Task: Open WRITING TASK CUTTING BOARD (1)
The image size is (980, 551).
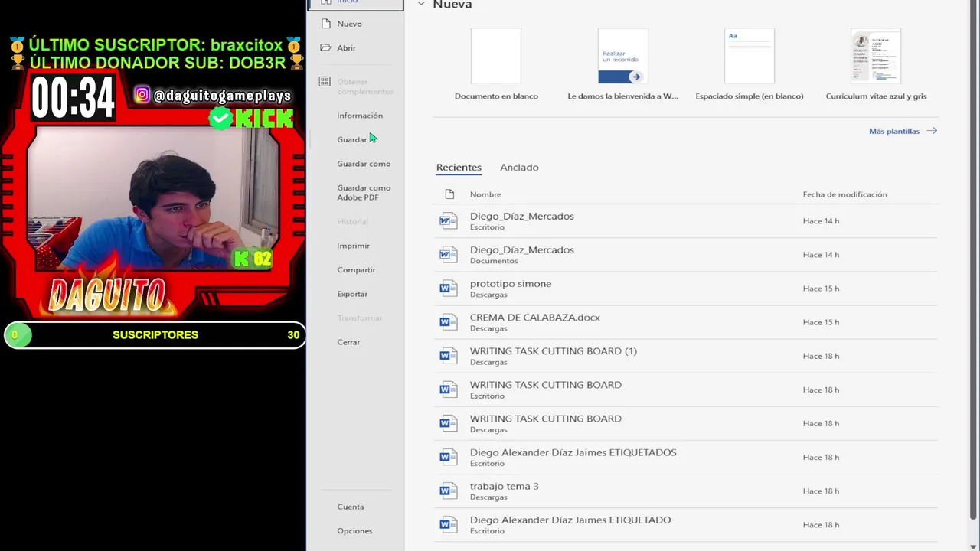Action: 686,356
